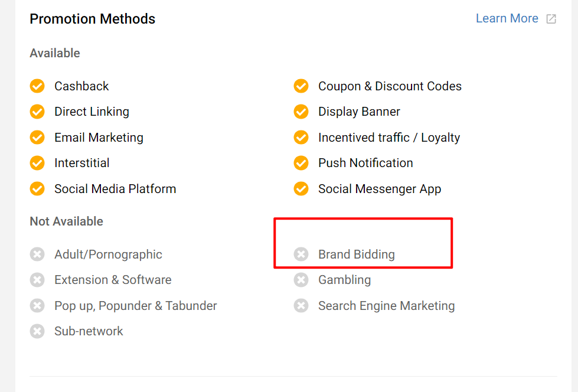This screenshot has width=578, height=392.
Task: Click the Promotion Methods heading
Action: click(92, 19)
